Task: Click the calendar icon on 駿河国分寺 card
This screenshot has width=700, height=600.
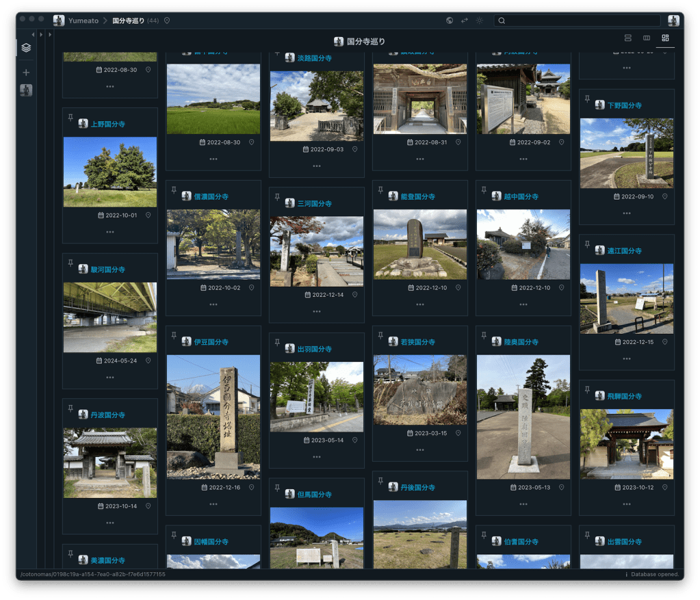Action: (100, 361)
